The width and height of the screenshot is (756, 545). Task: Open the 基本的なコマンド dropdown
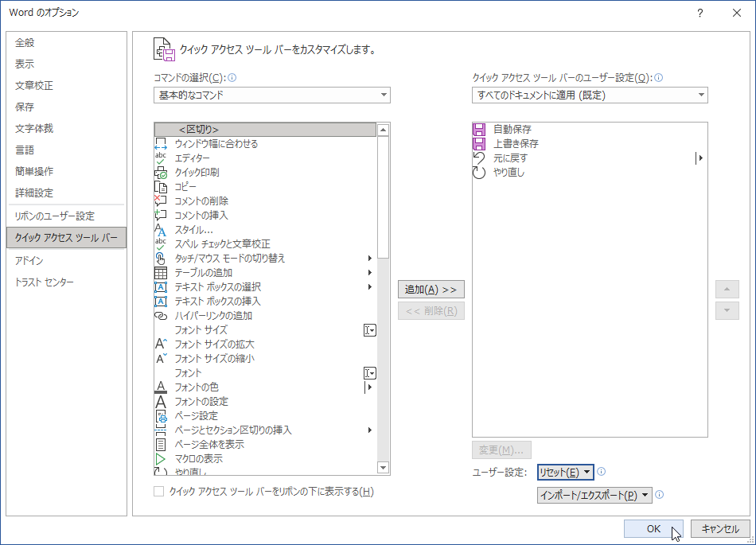pyautogui.click(x=272, y=95)
